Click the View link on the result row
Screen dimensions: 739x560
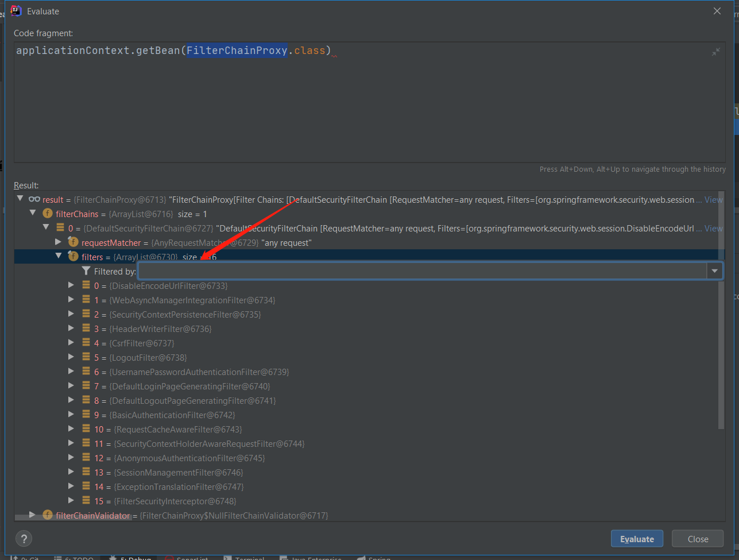712,199
